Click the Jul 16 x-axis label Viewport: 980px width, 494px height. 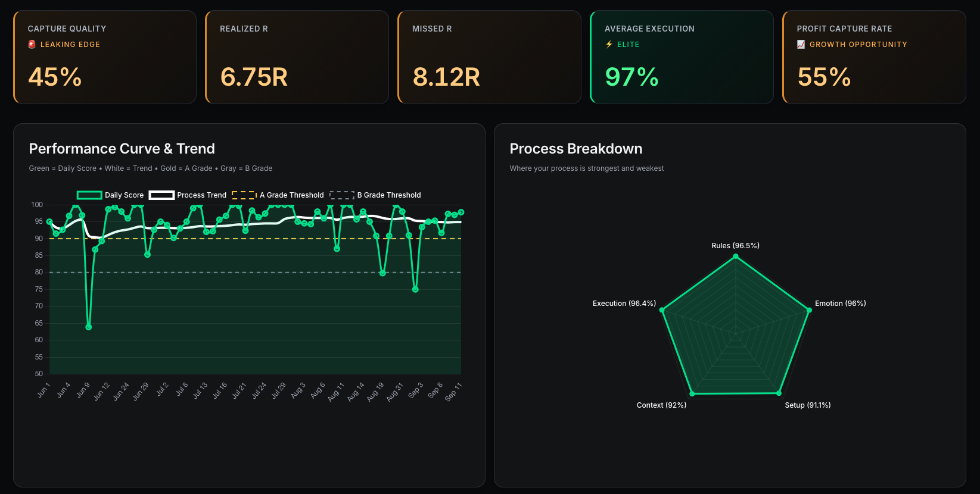pos(220,390)
